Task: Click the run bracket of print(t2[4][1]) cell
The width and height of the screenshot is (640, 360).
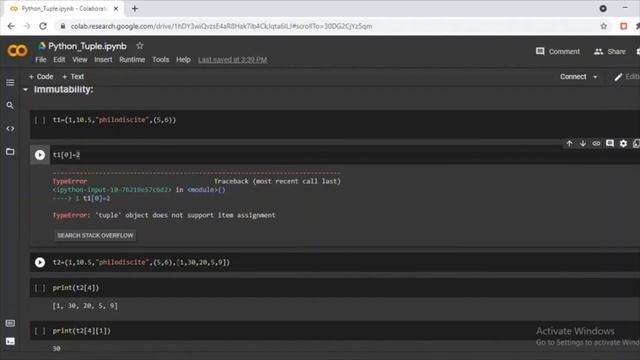Action: point(40,331)
